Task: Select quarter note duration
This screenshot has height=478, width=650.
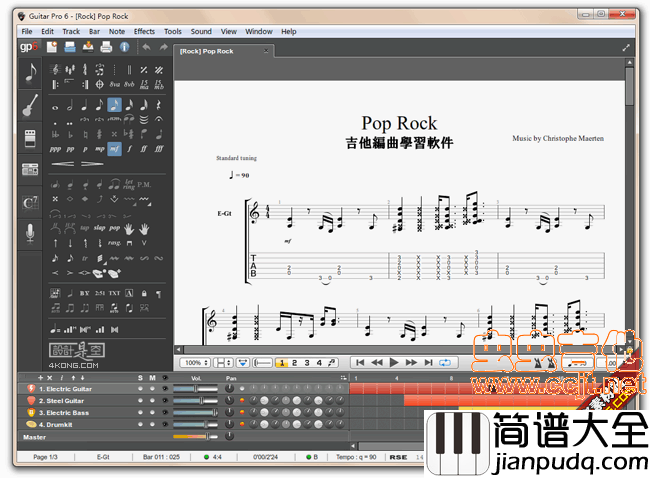Action: [85, 105]
